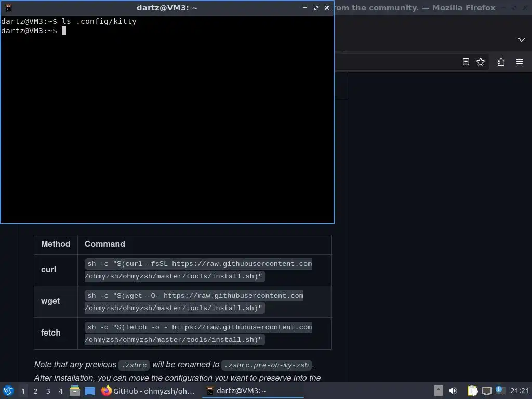The width and height of the screenshot is (532, 399).
Task: Switch to workspace 4 in the pager
Action: 61,391
